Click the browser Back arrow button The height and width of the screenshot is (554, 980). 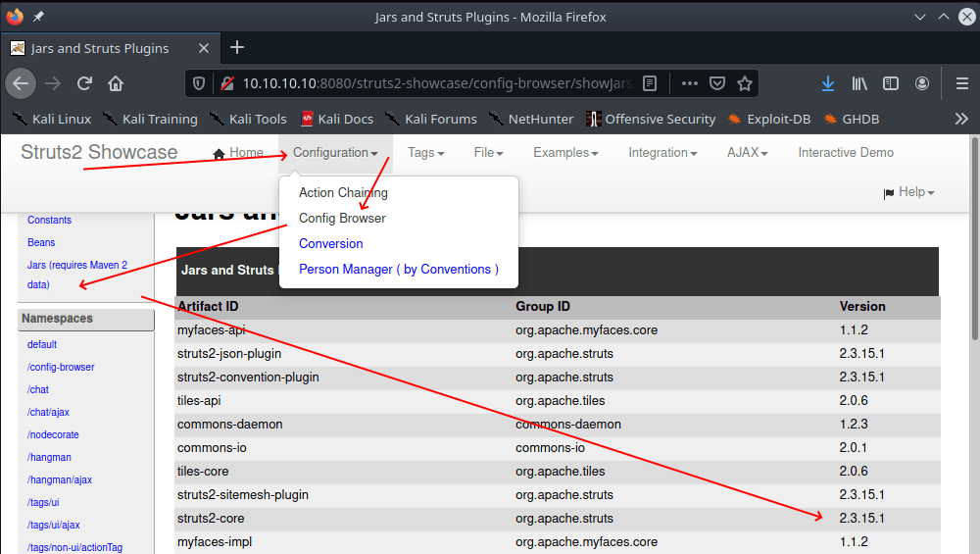pyautogui.click(x=22, y=83)
